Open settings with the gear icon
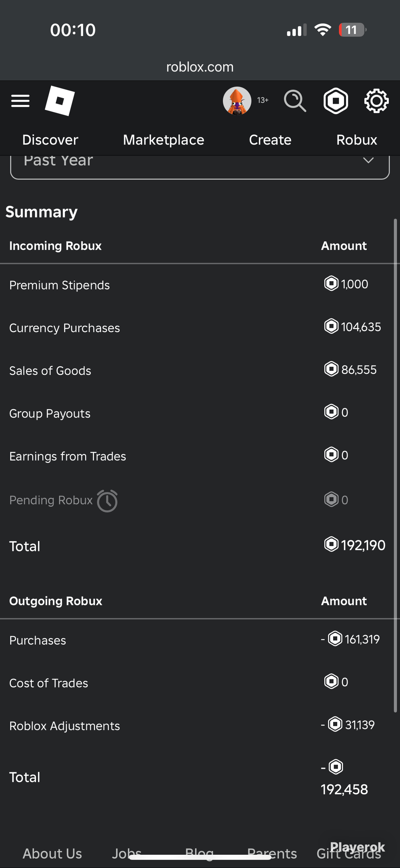 pos(376,101)
